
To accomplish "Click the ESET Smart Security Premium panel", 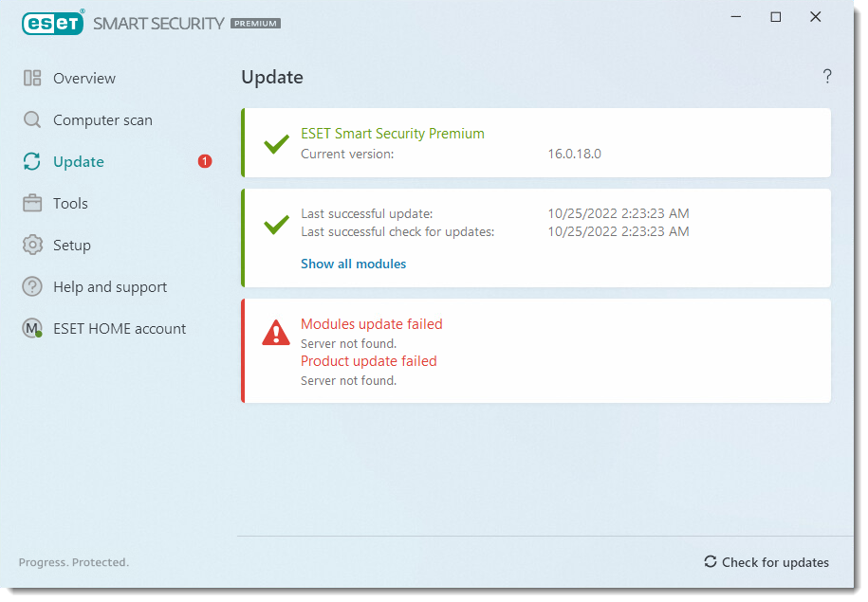I will 536,143.
